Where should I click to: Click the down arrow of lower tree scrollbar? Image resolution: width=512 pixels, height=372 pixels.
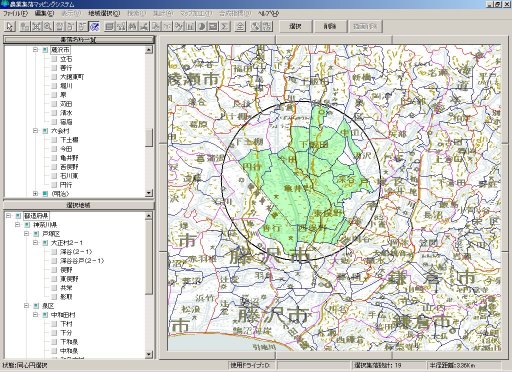[x=149, y=355]
